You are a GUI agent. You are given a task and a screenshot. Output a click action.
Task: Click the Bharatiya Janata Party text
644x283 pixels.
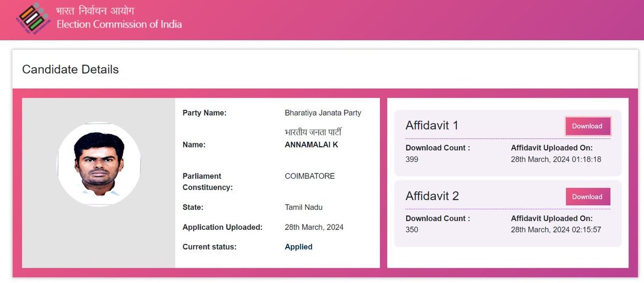click(x=323, y=113)
